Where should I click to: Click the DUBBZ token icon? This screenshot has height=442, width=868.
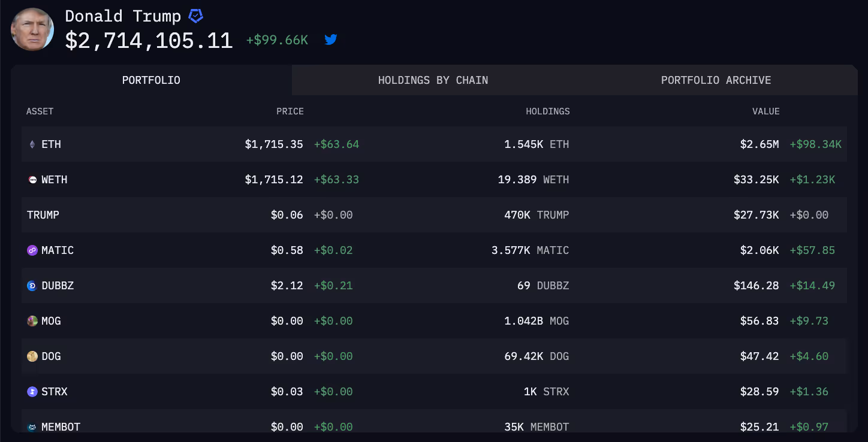pos(32,286)
